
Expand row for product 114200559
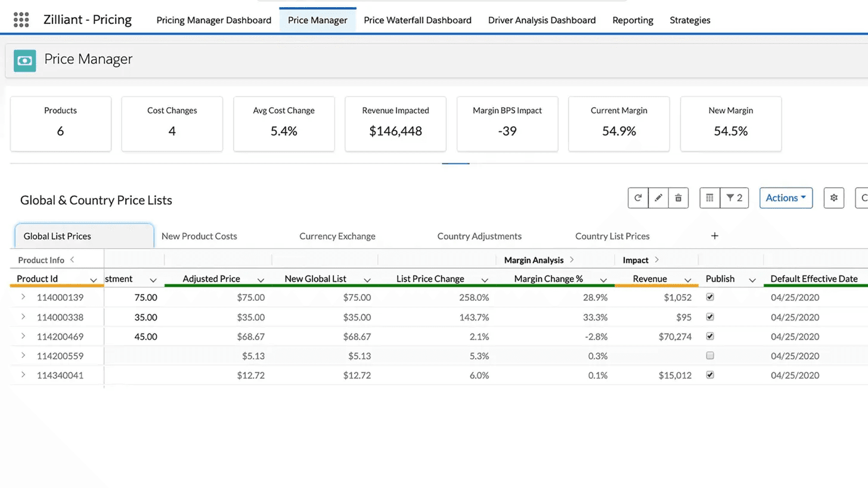(x=23, y=356)
